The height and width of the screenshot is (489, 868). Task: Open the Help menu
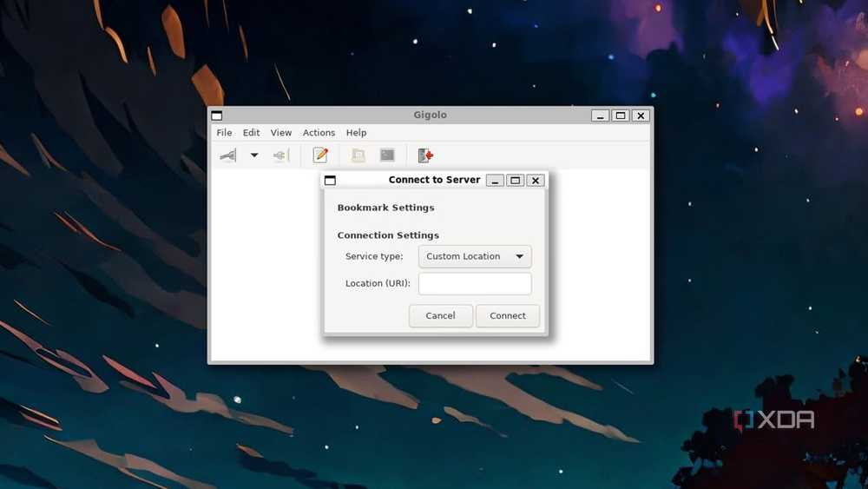[x=357, y=133]
